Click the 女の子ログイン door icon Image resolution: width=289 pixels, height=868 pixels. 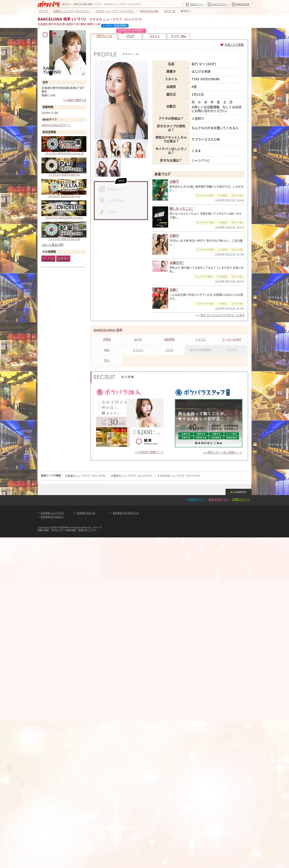point(209,4)
